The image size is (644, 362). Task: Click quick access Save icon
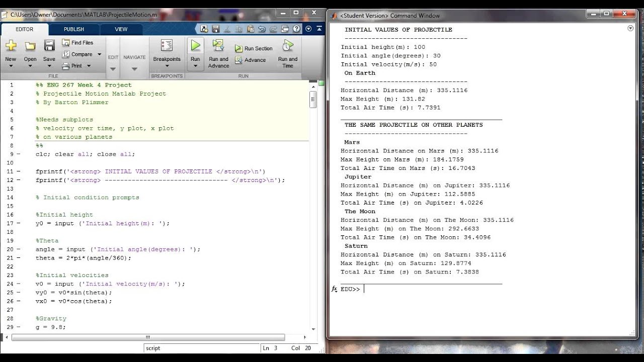(216, 29)
